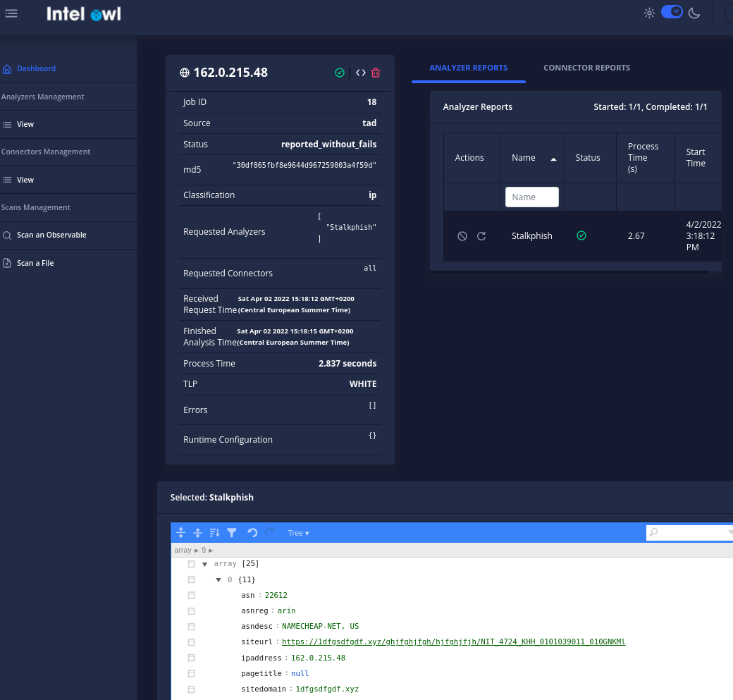Open the siteurl hyperlink in the JSON
This screenshot has width=733, height=700.
453,641
